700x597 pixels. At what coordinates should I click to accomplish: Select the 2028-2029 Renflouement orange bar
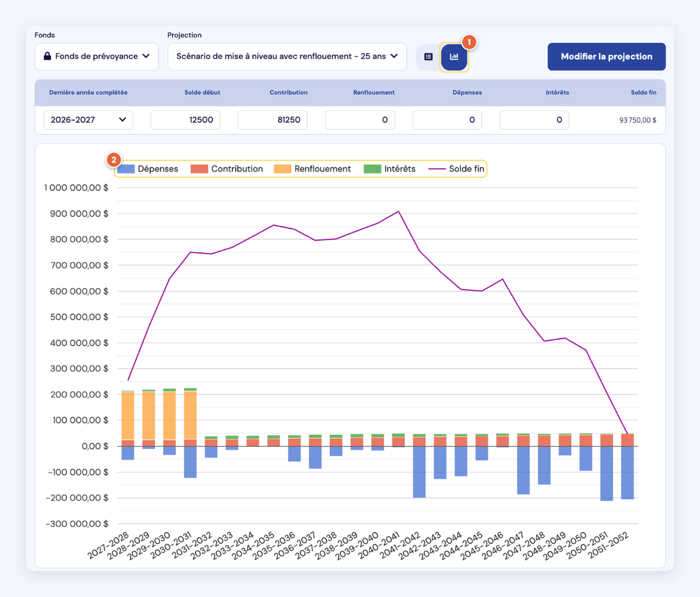149,416
